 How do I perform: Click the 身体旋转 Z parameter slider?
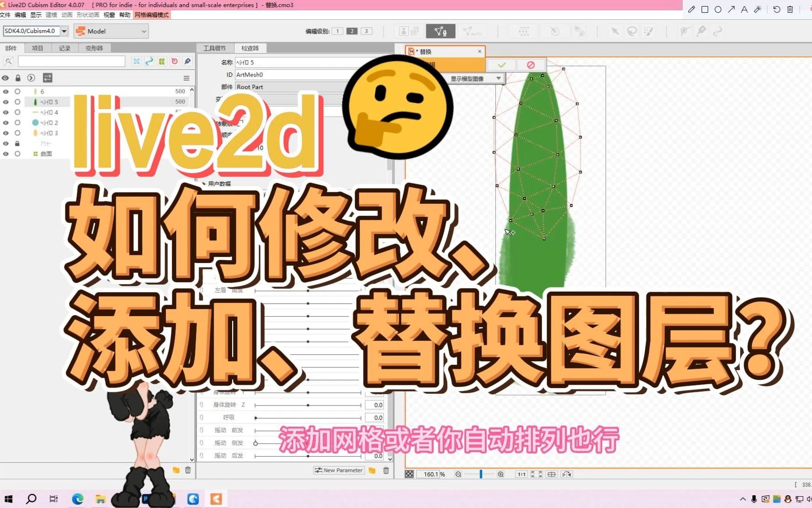click(x=308, y=405)
